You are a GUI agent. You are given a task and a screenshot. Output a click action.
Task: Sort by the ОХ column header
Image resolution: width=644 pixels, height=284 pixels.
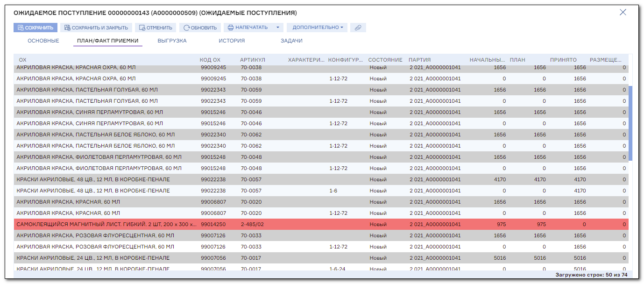pos(23,60)
